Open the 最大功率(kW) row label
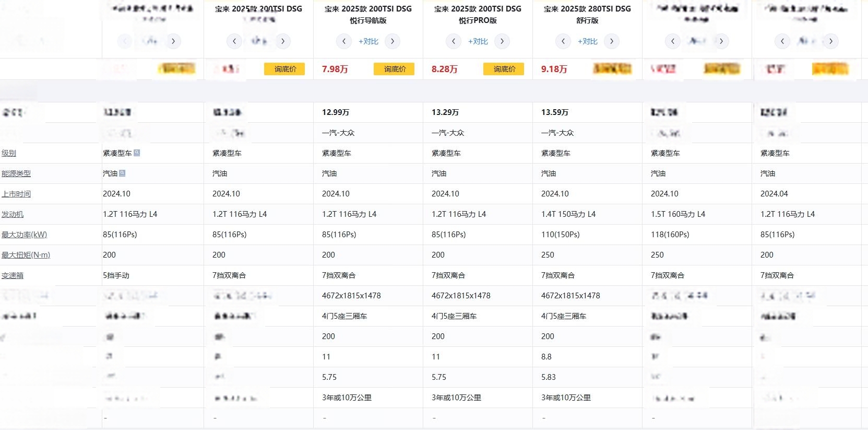The height and width of the screenshot is (430, 868). click(24, 235)
